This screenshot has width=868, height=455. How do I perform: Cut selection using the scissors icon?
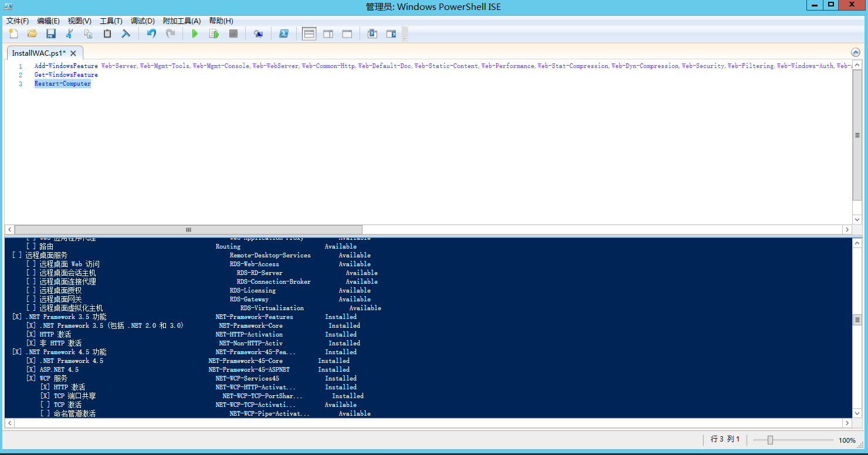point(70,34)
